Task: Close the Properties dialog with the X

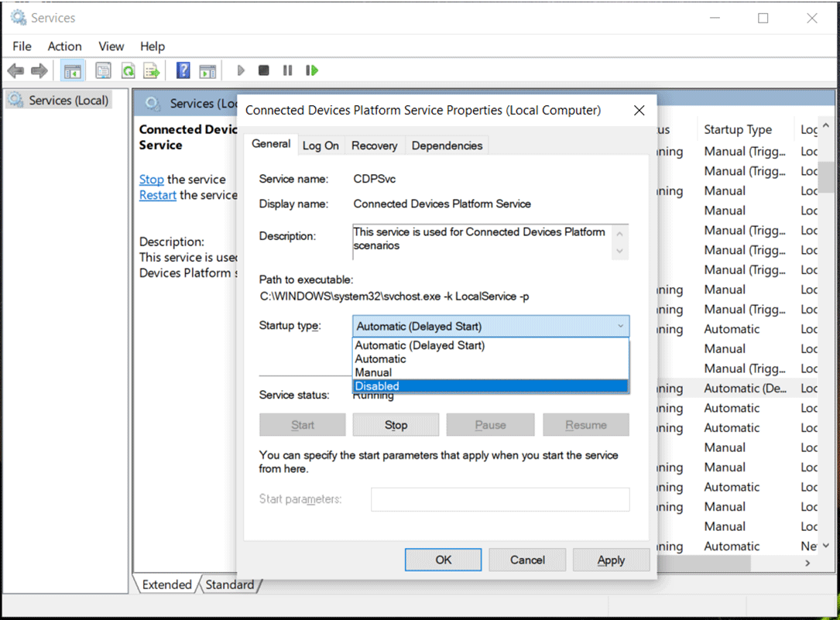Action: tap(639, 110)
